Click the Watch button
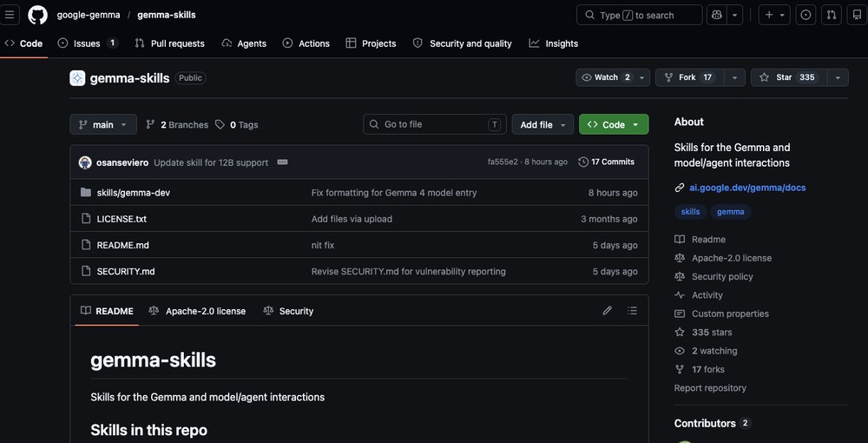The width and height of the screenshot is (868, 443). point(606,77)
